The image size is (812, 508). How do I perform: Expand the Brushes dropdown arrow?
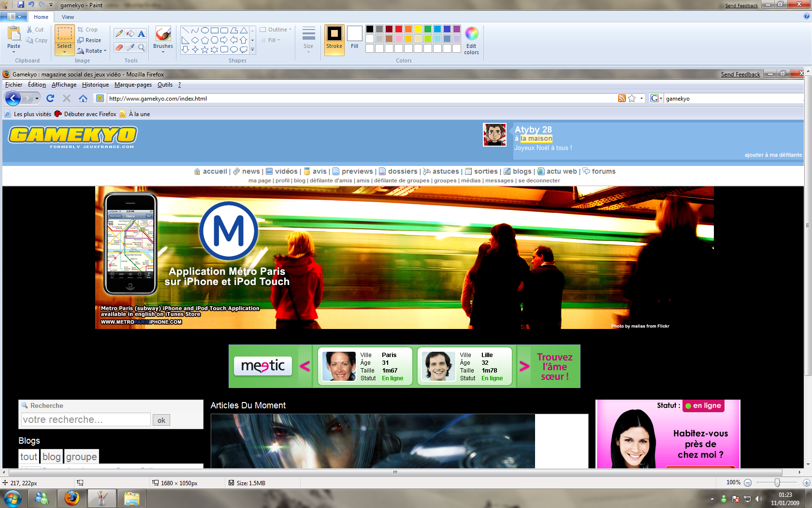[163, 52]
